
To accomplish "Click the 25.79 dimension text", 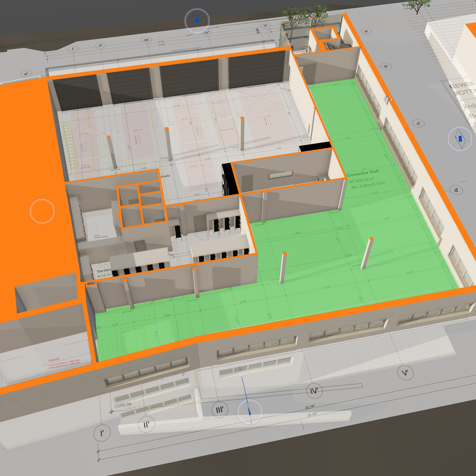I will [310, 407].
